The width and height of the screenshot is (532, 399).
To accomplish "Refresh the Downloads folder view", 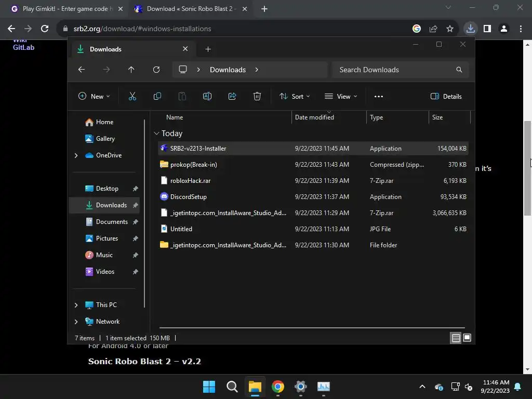I will (156, 70).
